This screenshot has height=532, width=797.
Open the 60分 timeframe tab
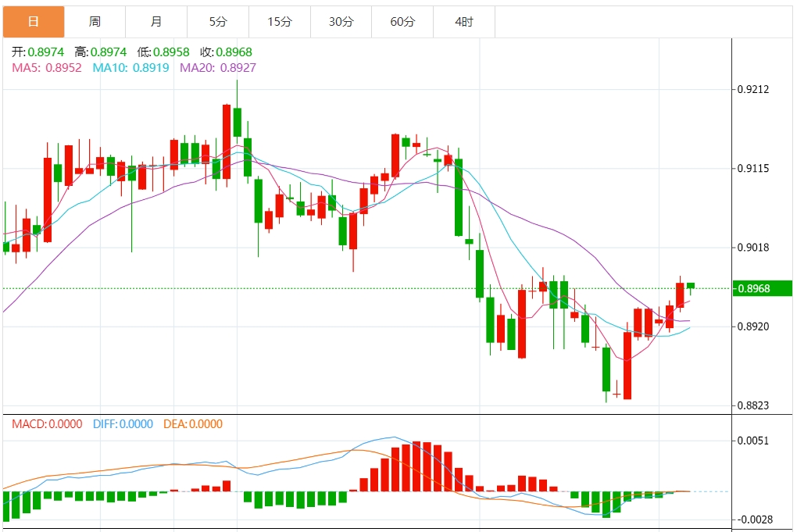pos(402,22)
